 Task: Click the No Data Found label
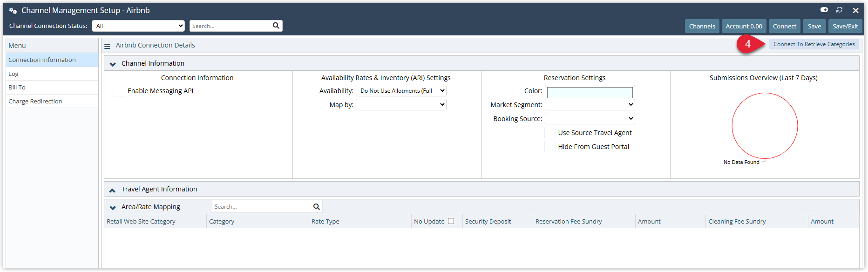[741, 162]
